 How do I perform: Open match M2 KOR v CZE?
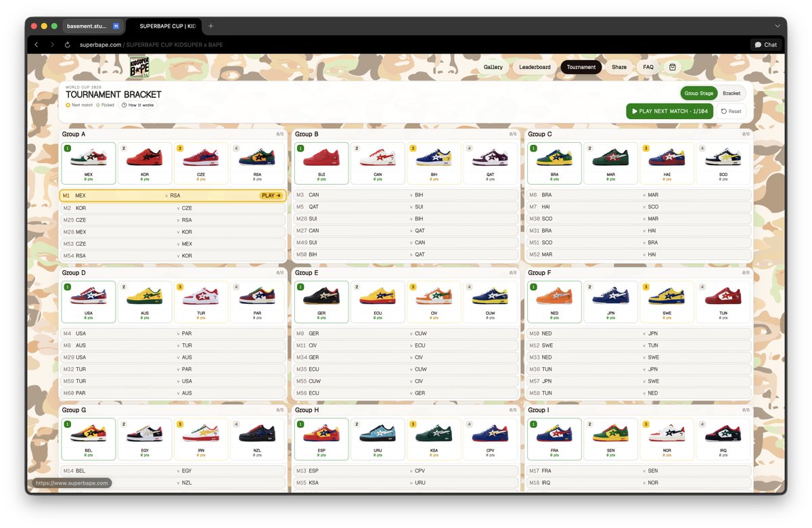click(x=173, y=208)
